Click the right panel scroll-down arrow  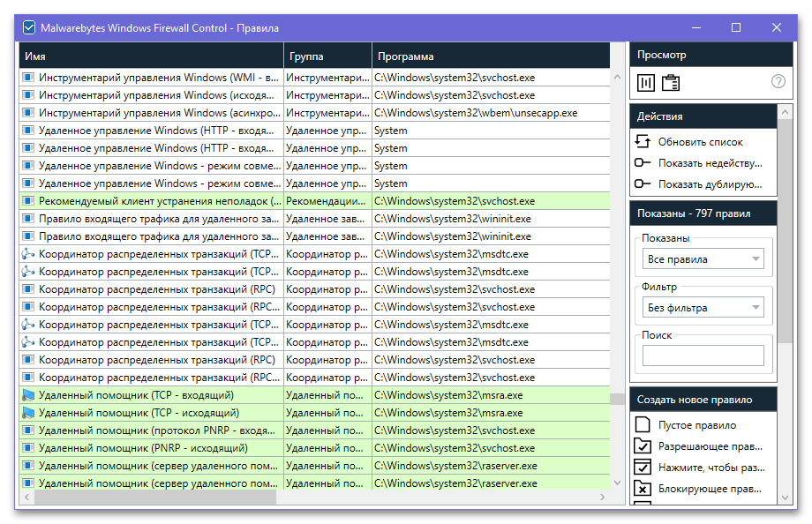pos(785,498)
